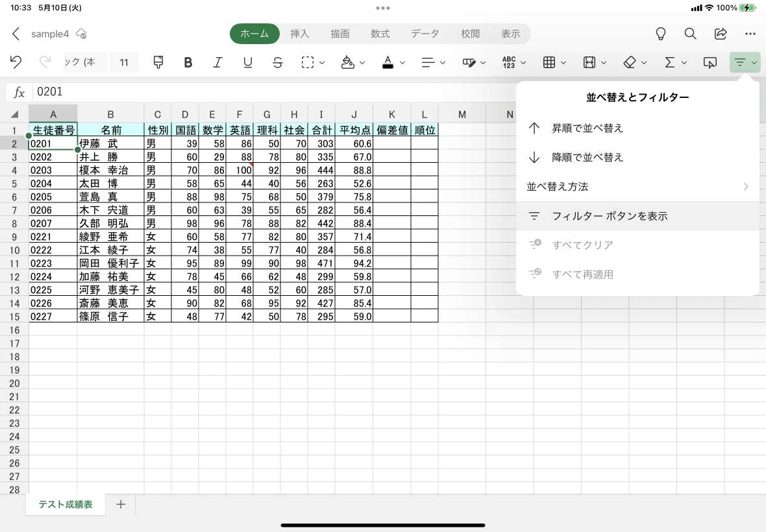Open the 校閲 tab
Viewport: 766px width, 532px height.
[x=471, y=34]
